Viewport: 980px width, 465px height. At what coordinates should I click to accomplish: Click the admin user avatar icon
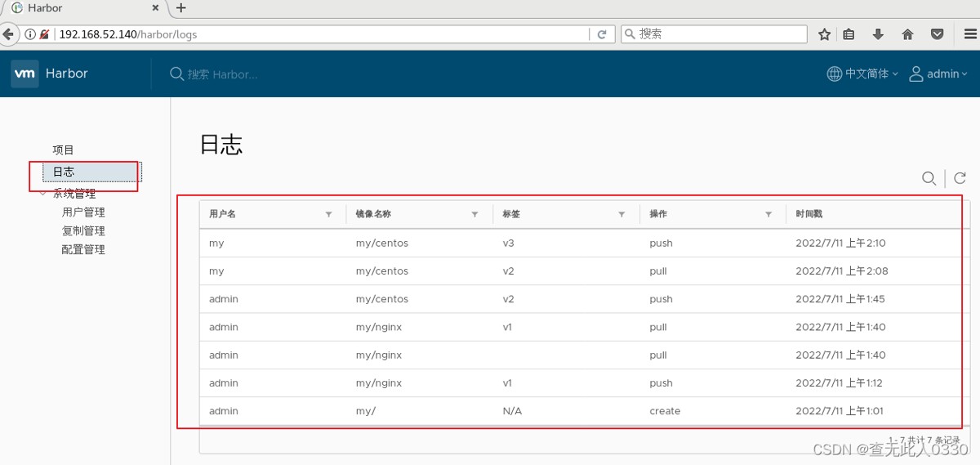coord(916,74)
